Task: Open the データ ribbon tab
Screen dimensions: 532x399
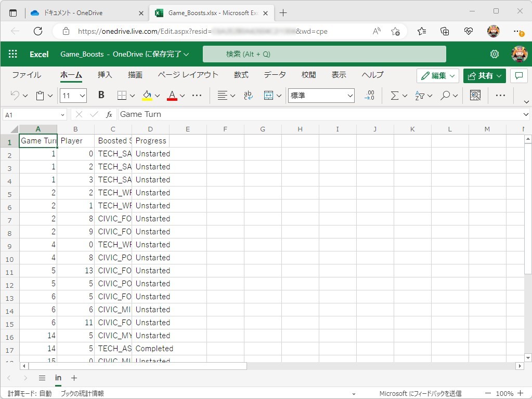Action: (x=275, y=75)
